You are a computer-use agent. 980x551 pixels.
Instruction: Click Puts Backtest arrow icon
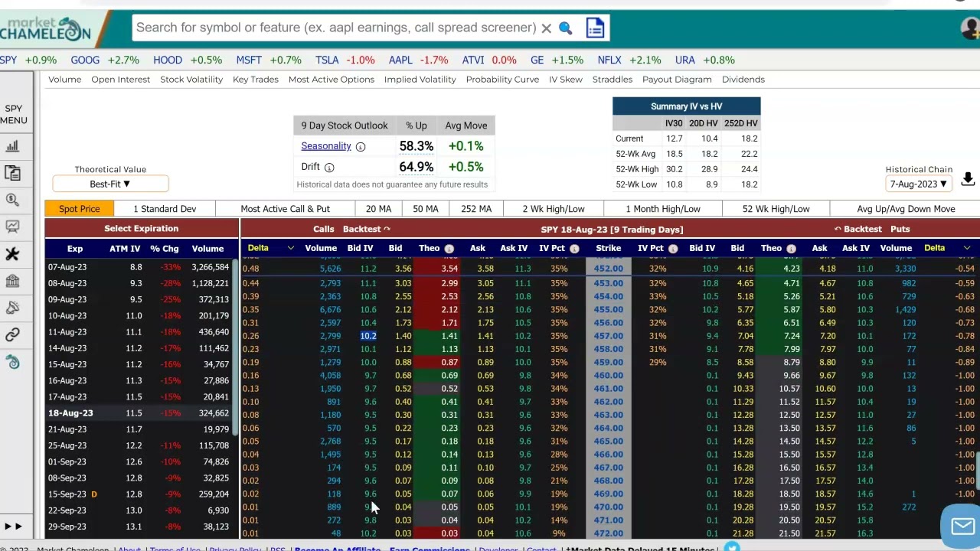click(838, 229)
